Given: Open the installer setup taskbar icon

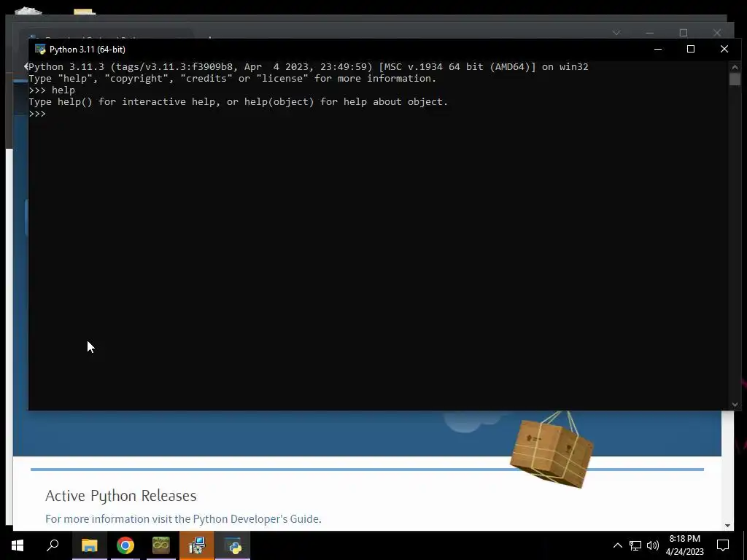Looking at the screenshot, I should click(197, 545).
